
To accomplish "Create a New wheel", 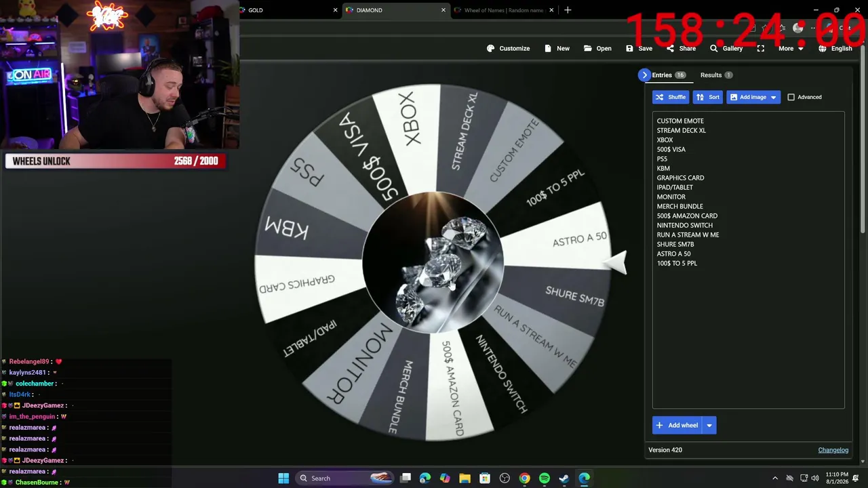I will pyautogui.click(x=557, y=48).
